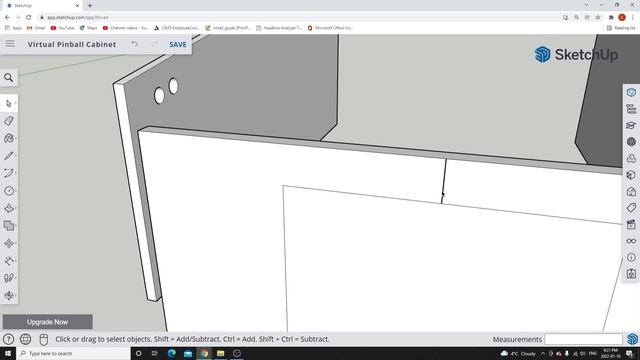The image size is (640, 360).
Task: Open a new browser tab
Action: point(90,6)
